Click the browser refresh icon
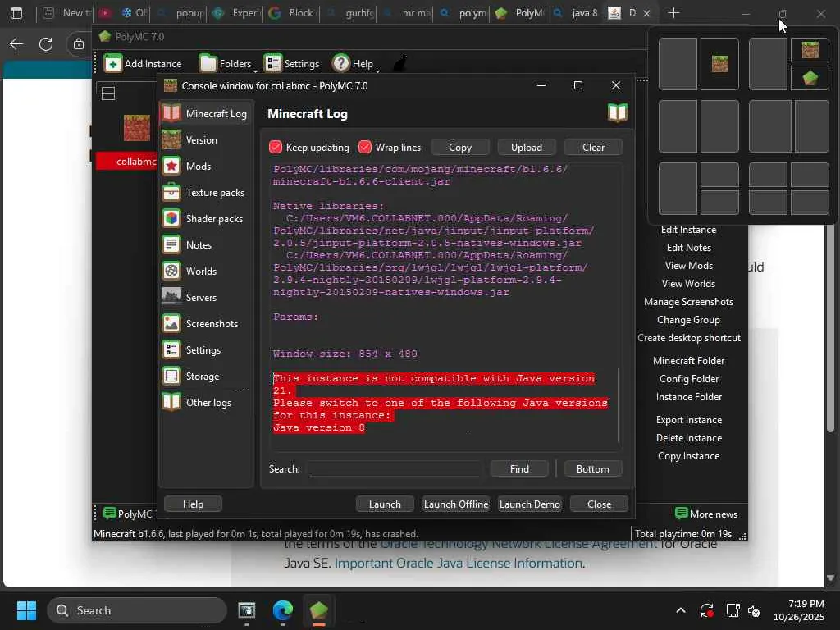The image size is (840, 630). (46, 44)
